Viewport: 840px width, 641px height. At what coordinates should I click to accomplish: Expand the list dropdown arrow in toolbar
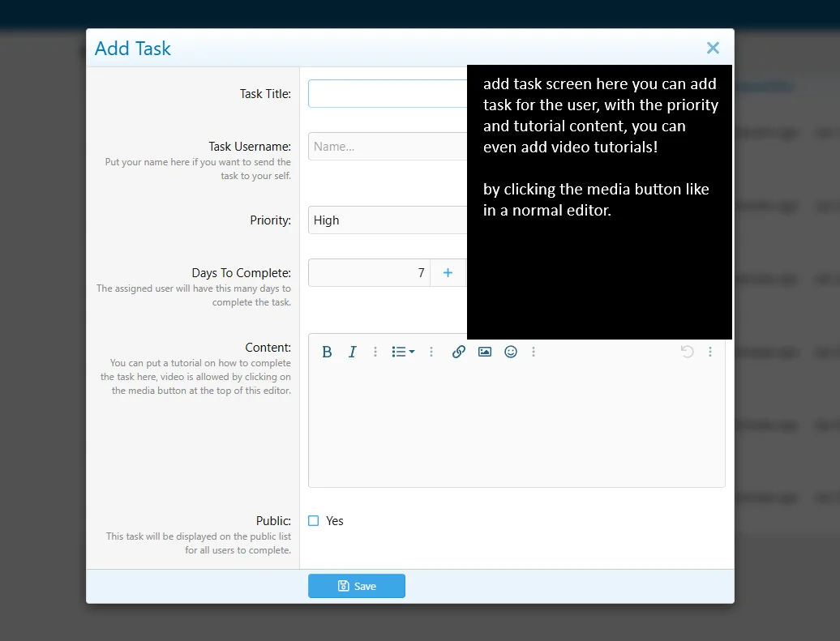point(412,352)
